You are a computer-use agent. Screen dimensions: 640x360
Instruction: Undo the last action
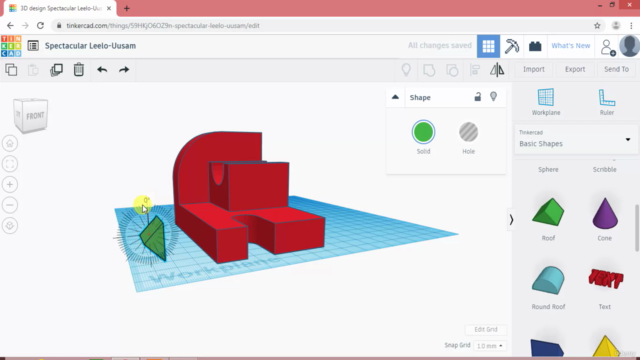coord(102,70)
